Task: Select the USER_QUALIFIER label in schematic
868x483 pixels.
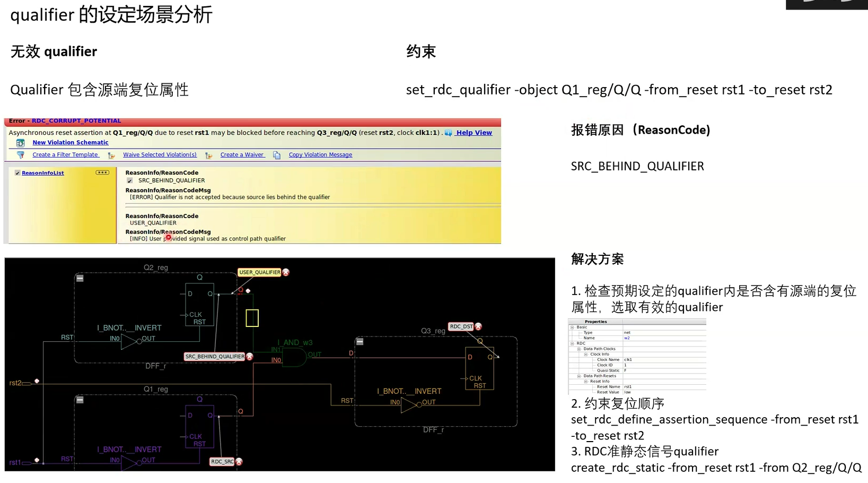Action: [x=260, y=272]
